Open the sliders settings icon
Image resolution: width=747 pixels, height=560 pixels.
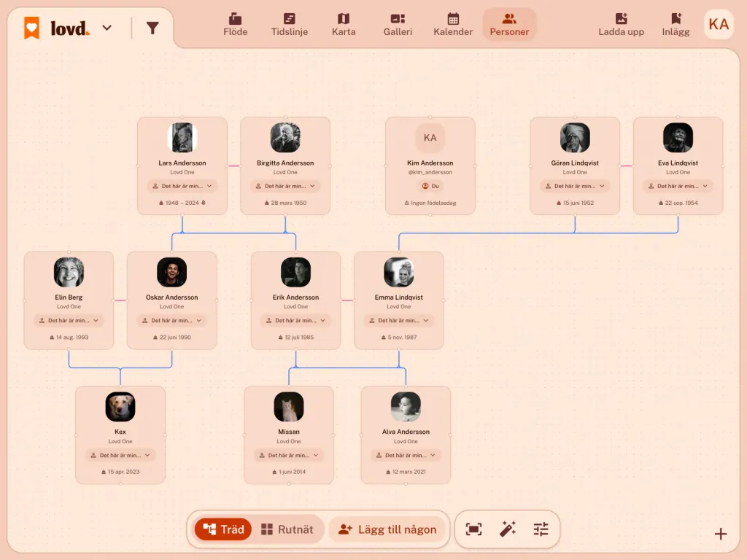click(541, 529)
